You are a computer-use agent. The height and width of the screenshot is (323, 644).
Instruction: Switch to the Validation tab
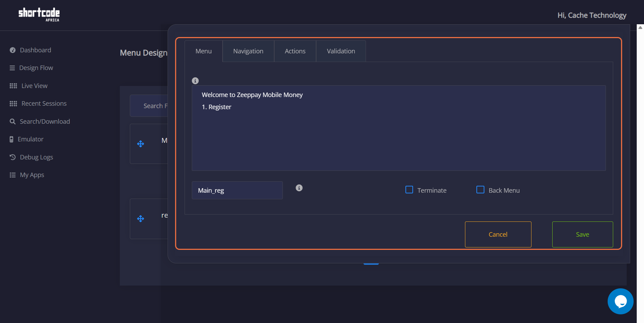coord(341,51)
